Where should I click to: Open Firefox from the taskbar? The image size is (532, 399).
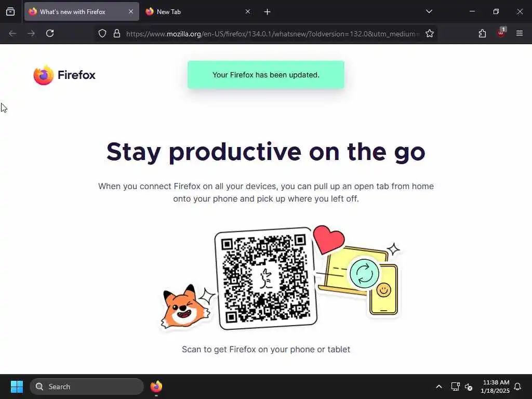[156, 387]
